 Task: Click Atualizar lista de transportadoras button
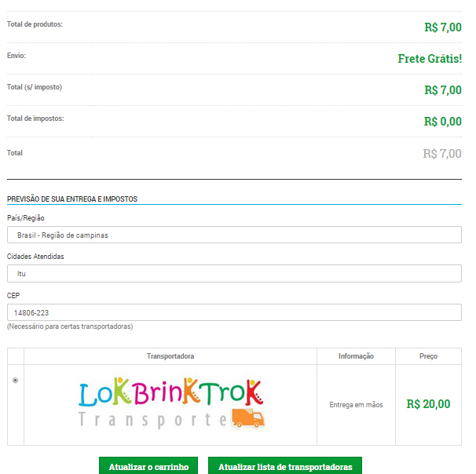pyautogui.click(x=285, y=466)
